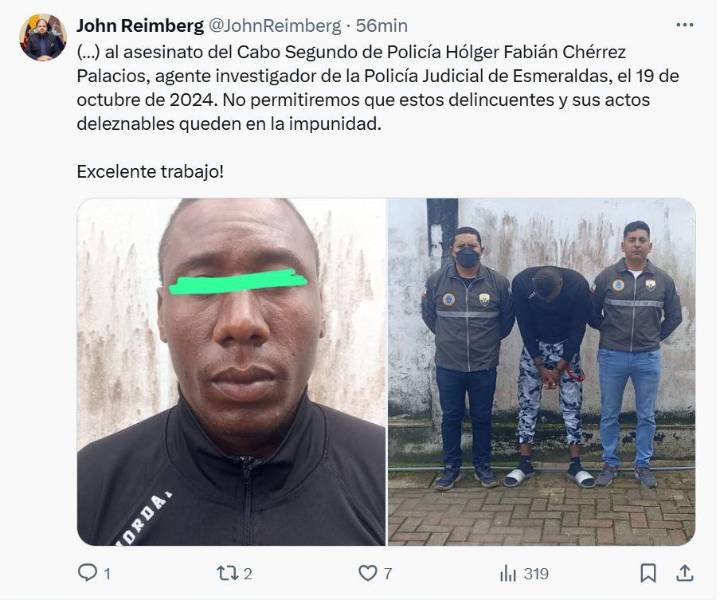Share the tweet via upload arrow icon
Screen dimensions: 720x600
[685, 573]
